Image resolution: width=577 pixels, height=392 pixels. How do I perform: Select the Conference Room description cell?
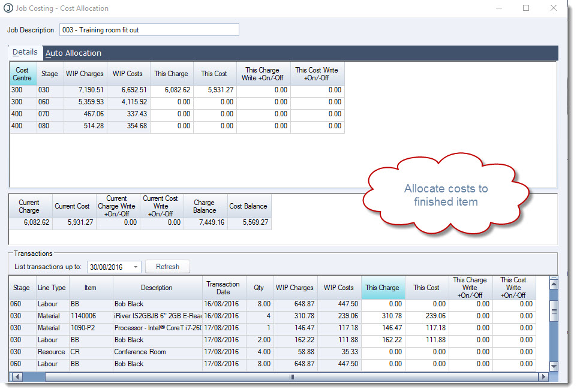[157, 352]
